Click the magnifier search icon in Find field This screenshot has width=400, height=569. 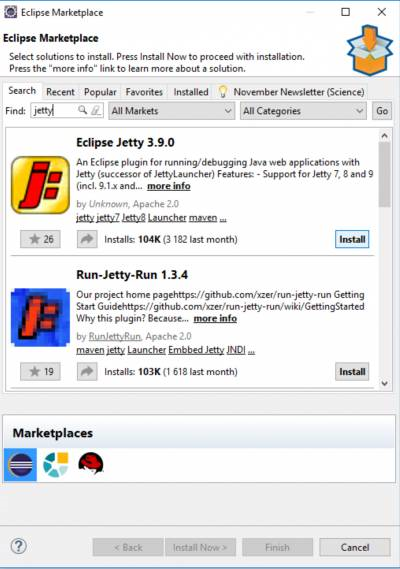[83, 110]
